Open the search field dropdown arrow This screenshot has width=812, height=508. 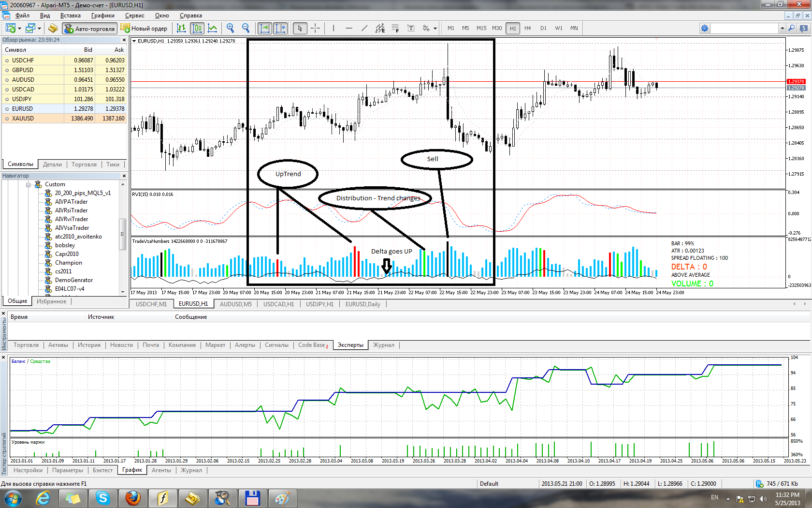tap(782, 28)
